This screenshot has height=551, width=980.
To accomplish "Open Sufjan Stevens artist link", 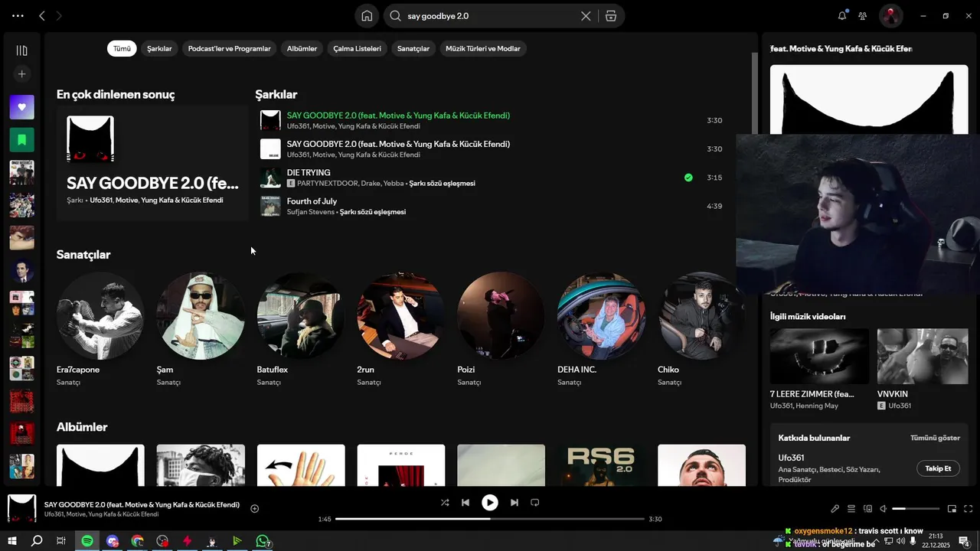I will [311, 212].
